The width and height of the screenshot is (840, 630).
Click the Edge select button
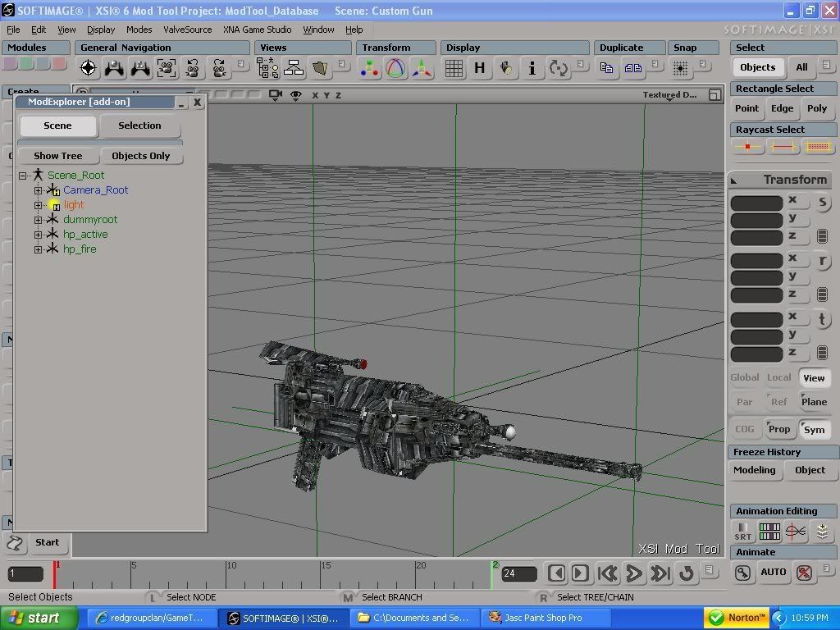782,108
